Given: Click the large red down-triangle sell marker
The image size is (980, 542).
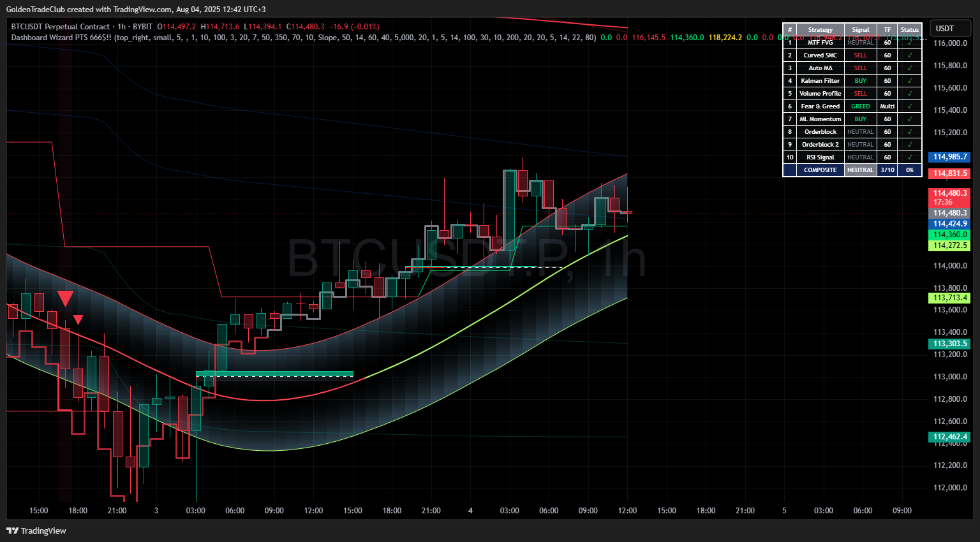Looking at the screenshot, I should (65, 298).
